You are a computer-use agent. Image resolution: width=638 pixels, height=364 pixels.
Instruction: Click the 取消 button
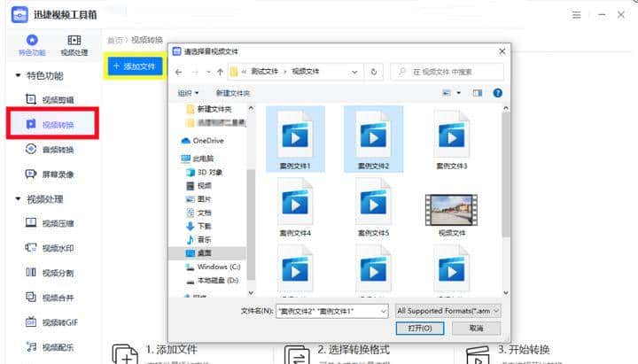[x=476, y=328]
